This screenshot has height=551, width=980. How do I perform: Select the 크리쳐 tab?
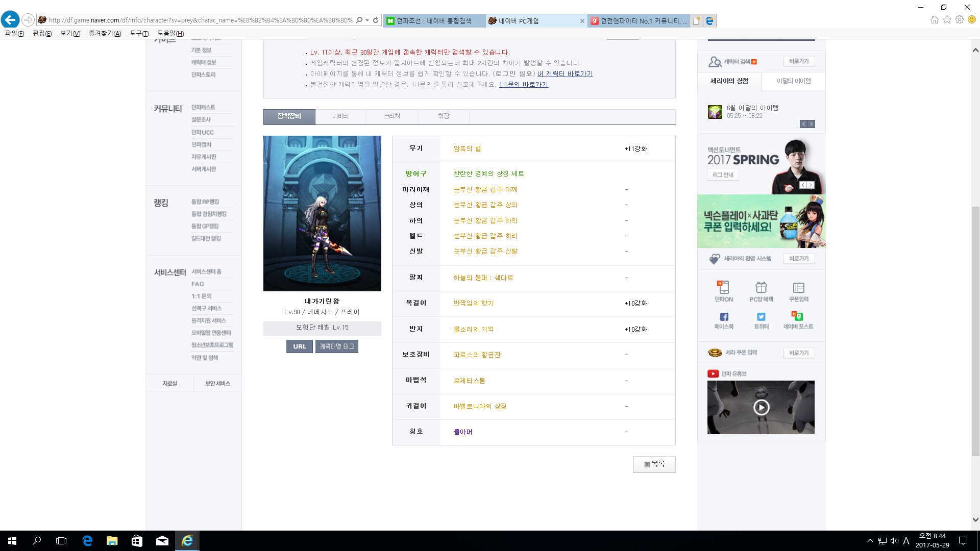pyautogui.click(x=392, y=116)
